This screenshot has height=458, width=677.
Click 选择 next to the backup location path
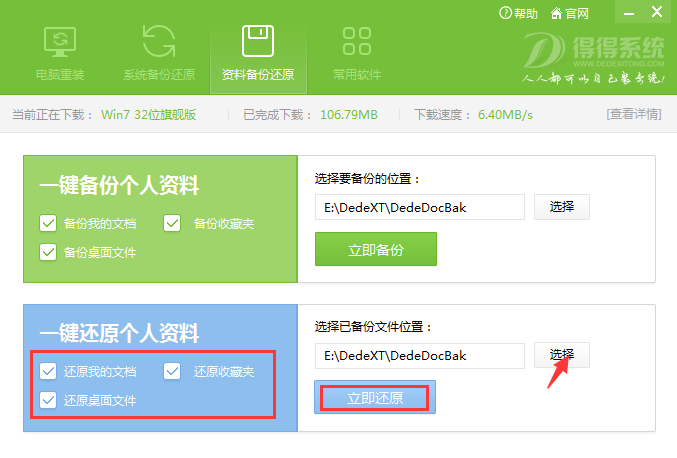coord(561,207)
